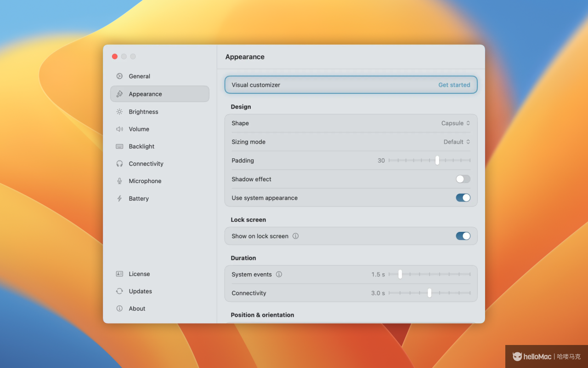588x368 pixels.
Task: Click Get started for Visual customizer
Action: [454, 85]
